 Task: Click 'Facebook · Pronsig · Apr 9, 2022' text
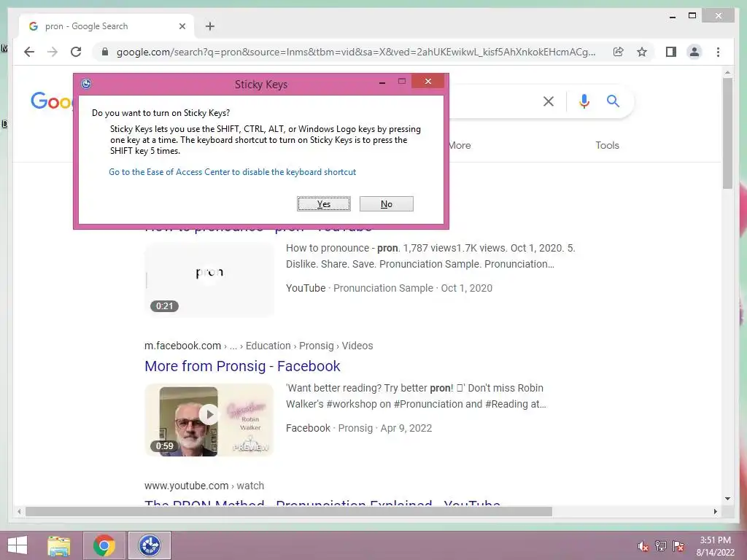pyautogui.click(x=359, y=428)
